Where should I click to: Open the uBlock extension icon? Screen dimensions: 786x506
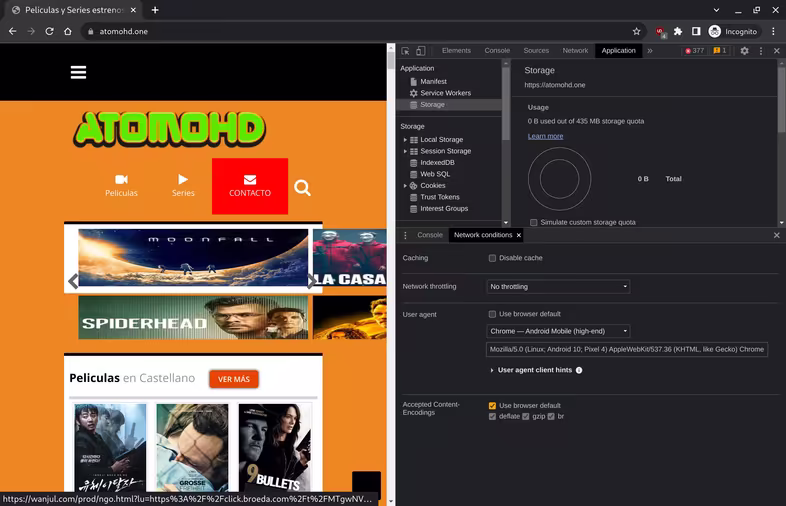click(660, 32)
